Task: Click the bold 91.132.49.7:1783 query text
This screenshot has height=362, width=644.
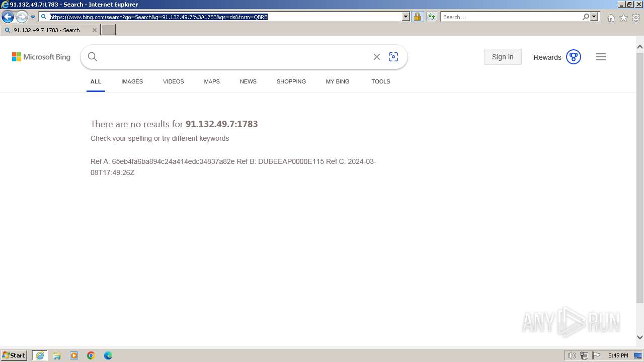Action: point(221,124)
